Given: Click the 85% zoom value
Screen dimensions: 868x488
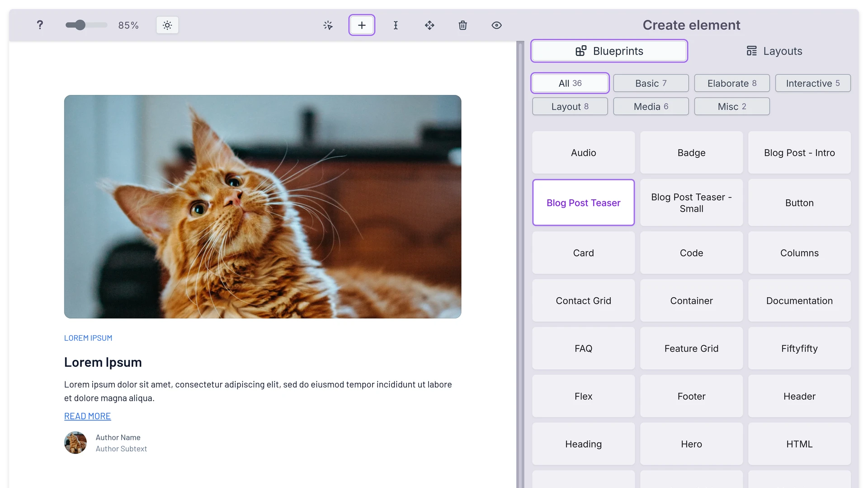Looking at the screenshot, I should click(x=128, y=25).
